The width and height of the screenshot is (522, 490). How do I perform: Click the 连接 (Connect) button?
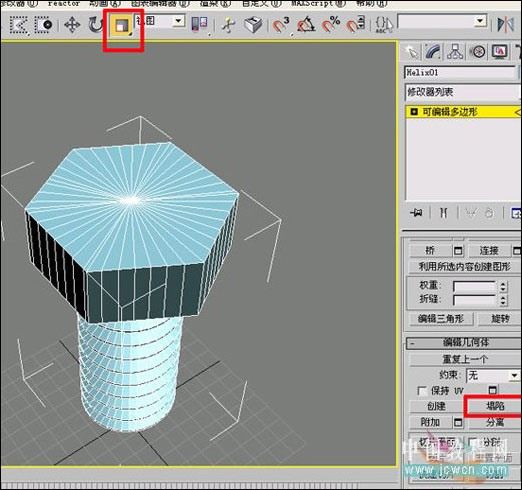(x=489, y=250)
